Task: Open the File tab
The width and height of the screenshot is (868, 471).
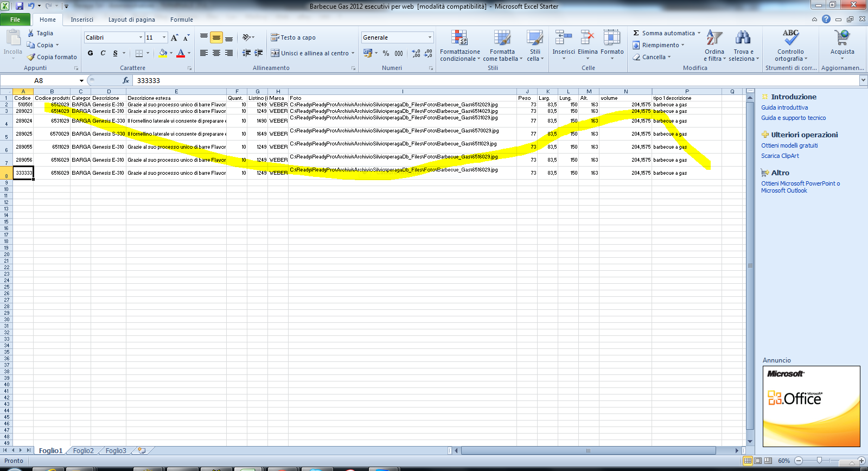Action: 15,20
